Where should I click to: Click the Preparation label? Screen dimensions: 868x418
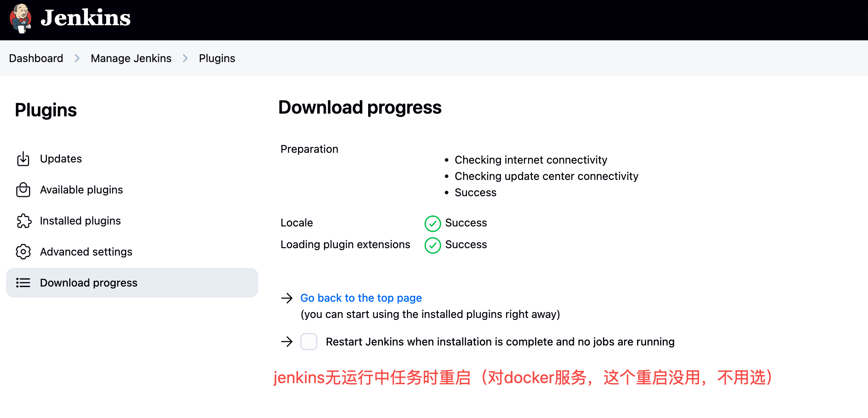[309, 149]
